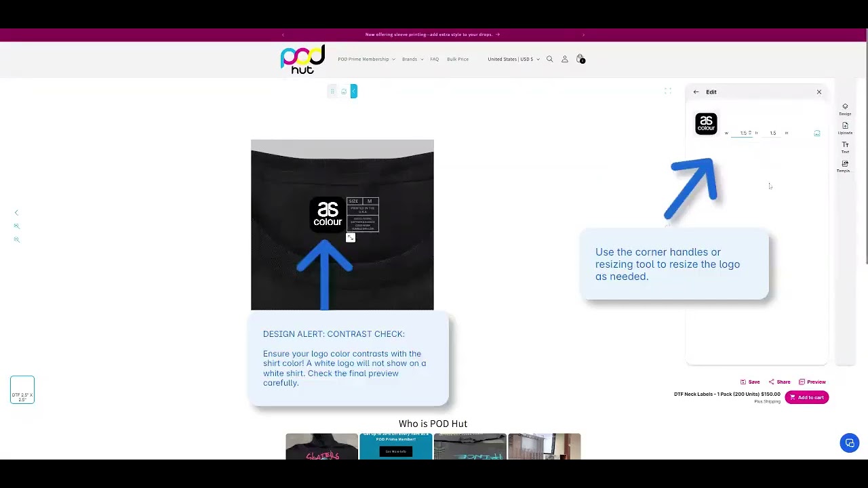Add the neck labels to cart
This screenshot has height=488, width=868.
[x=806, y=397]
